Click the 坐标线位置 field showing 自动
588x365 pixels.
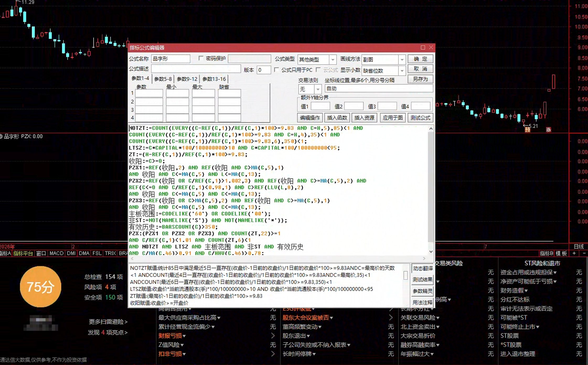379,89
